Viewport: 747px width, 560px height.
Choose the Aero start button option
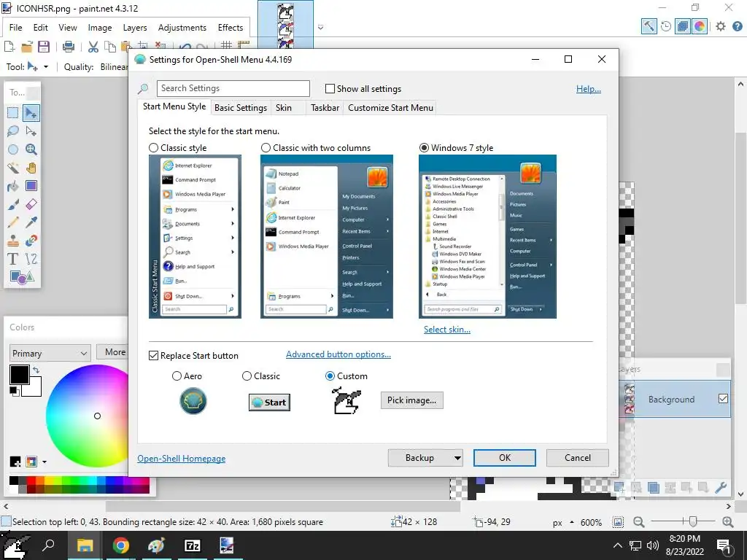coord(177,376)
